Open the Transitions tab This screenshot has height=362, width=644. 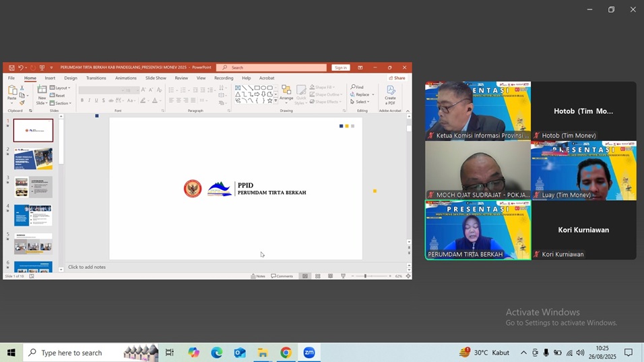[x=96, y=78]
